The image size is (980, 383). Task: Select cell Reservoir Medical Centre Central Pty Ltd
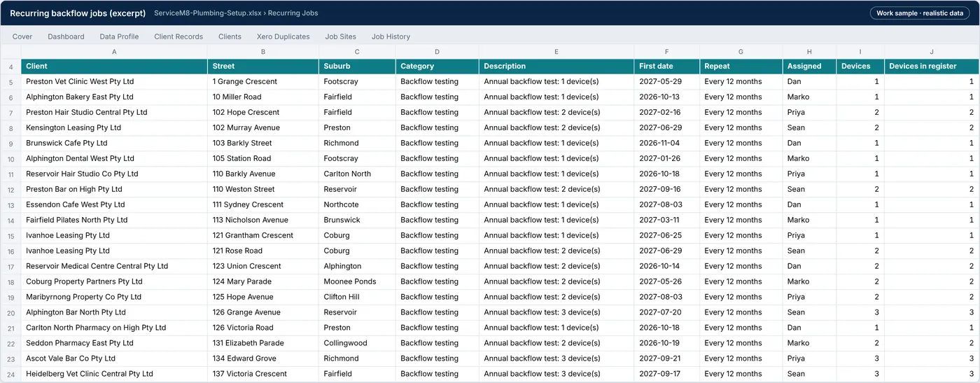tap(114, 267)
